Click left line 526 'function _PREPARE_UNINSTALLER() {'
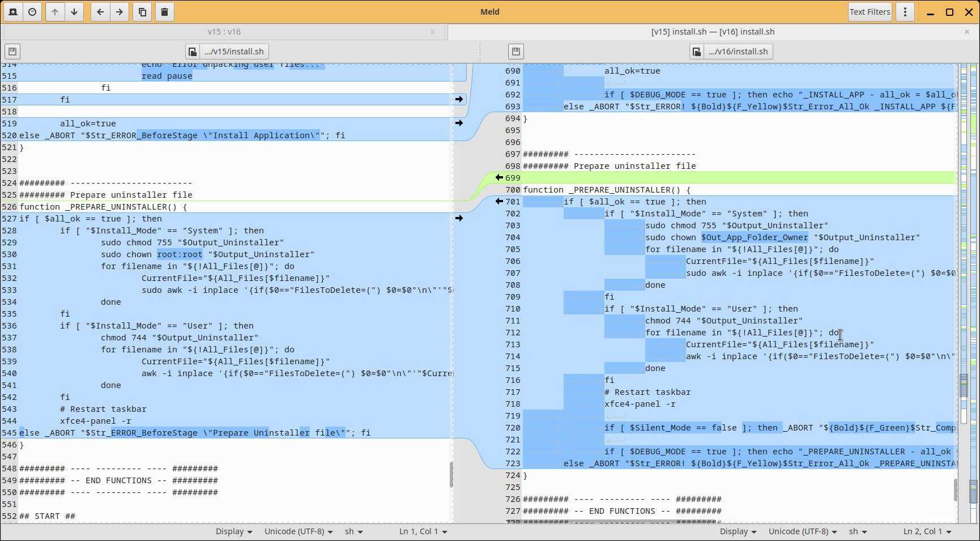 [x=103, y=207]
